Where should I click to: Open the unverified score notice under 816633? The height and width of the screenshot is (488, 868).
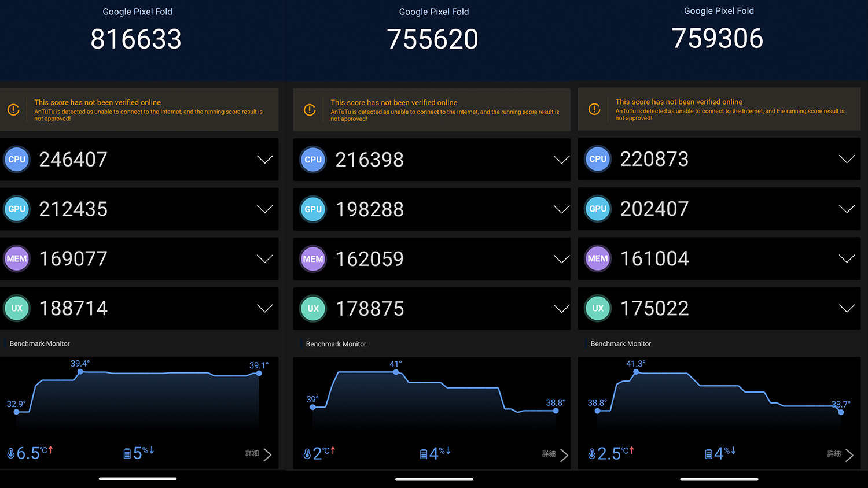click(x=139, y=110)
